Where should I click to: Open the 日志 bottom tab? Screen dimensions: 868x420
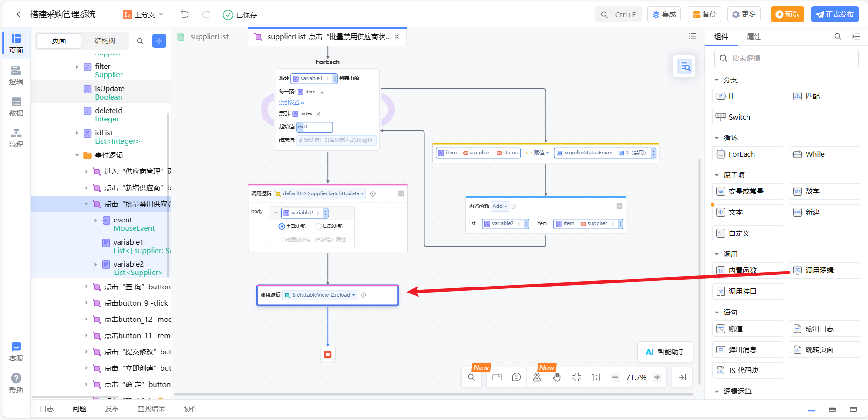coord(47,408)
